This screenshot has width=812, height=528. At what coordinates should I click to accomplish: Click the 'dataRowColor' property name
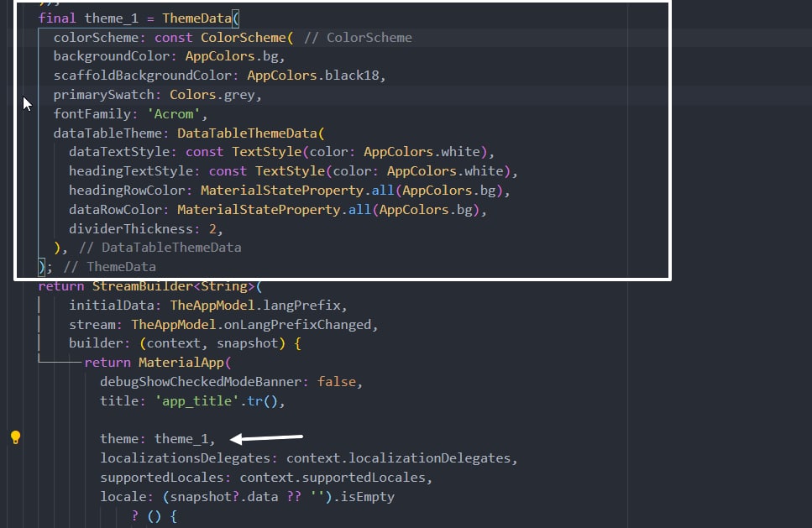(x=116, y=210)
